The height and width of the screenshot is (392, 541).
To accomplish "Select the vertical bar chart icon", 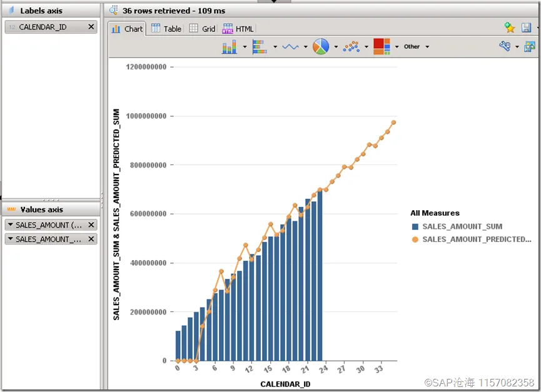I will coord(230,46).
